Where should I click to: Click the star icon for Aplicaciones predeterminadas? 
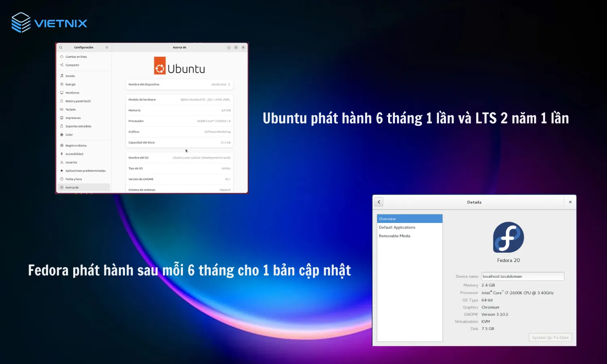(x=62, y=171)
